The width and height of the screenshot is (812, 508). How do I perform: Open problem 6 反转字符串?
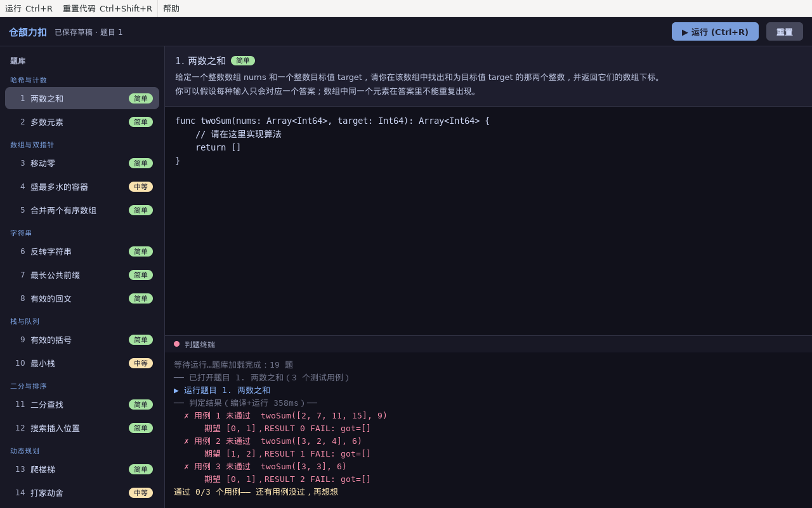82,251
